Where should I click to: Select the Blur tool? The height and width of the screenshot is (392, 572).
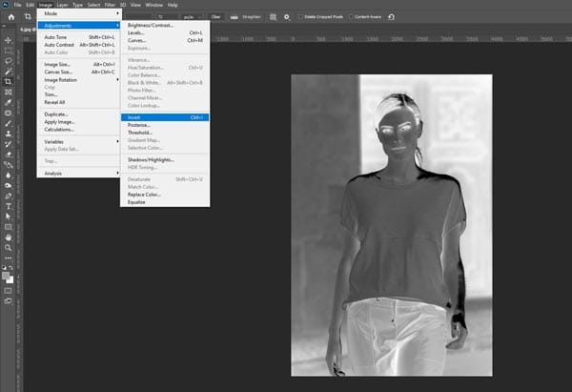pos(8,175)
